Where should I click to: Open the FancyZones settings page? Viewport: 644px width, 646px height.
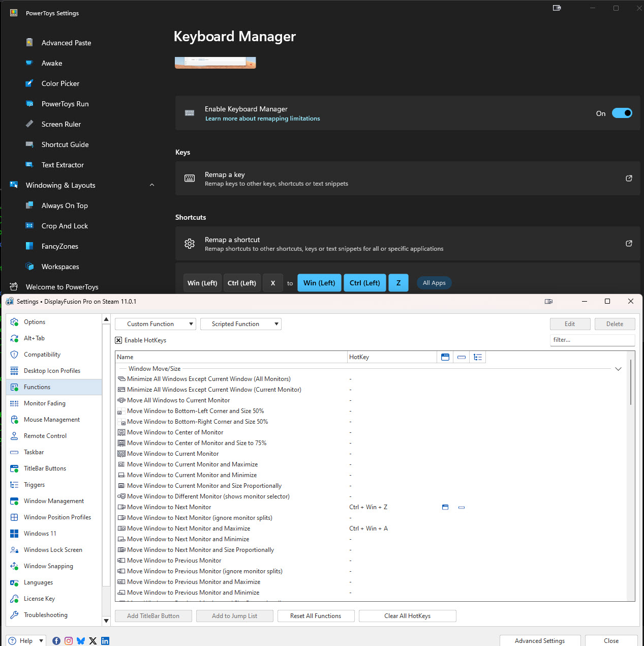tap(59, 246)
